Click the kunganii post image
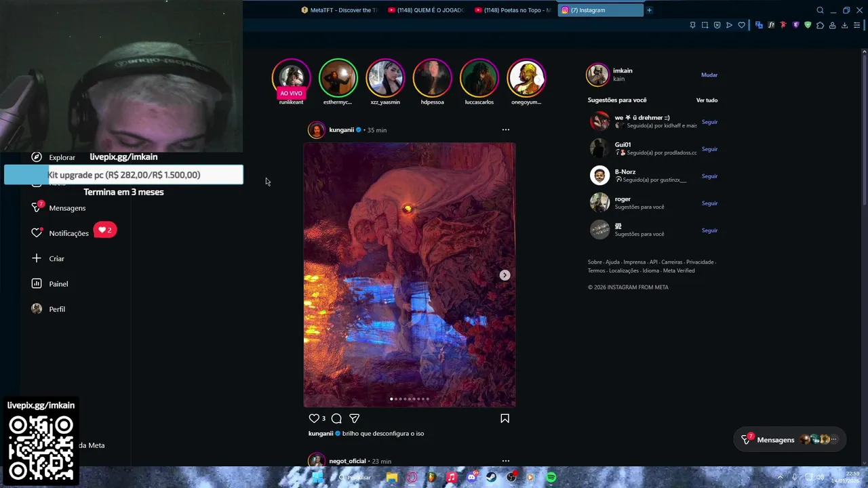The image size is (868, 488). tap(409, 274)
